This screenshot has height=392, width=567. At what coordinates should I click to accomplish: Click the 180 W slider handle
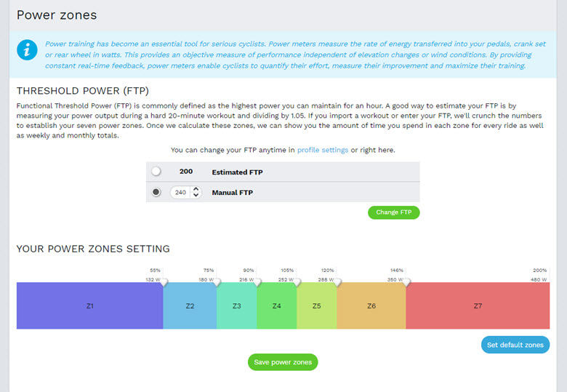click(x=217, y=282)
